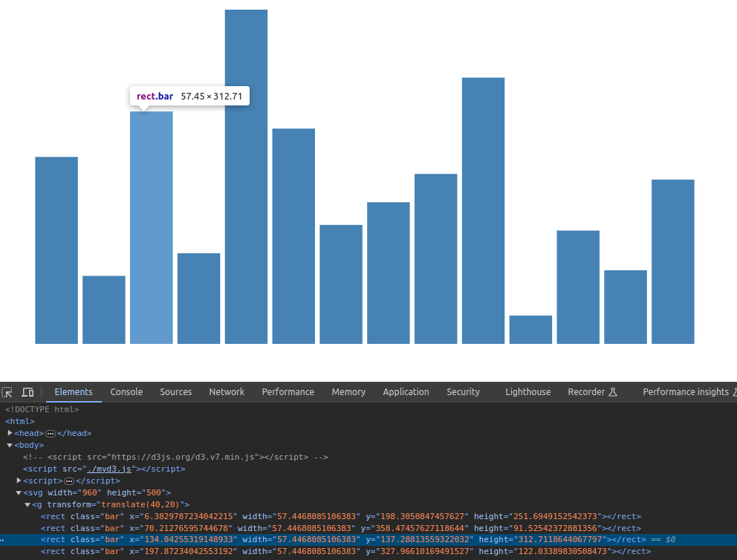Switch to the Network tab
This screenshot has width=737, height=560.
[227, 392]
